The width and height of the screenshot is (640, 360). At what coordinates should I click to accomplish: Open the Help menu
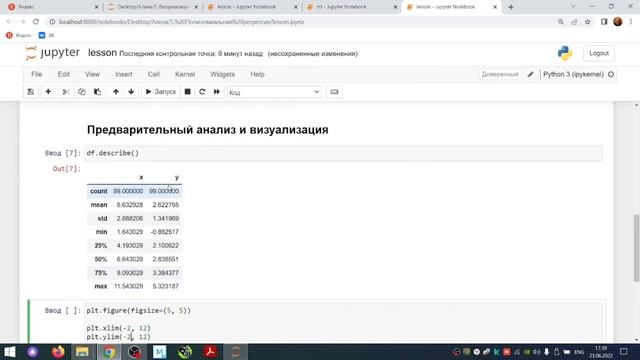point(257,74)
